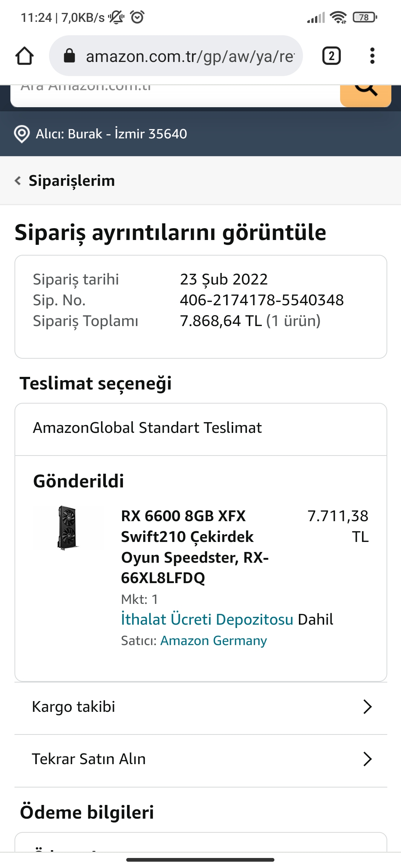Tap the padlock icon in address bar
Image resolution: width=401 pixels, height=868 pixels.
click(69, 56)
